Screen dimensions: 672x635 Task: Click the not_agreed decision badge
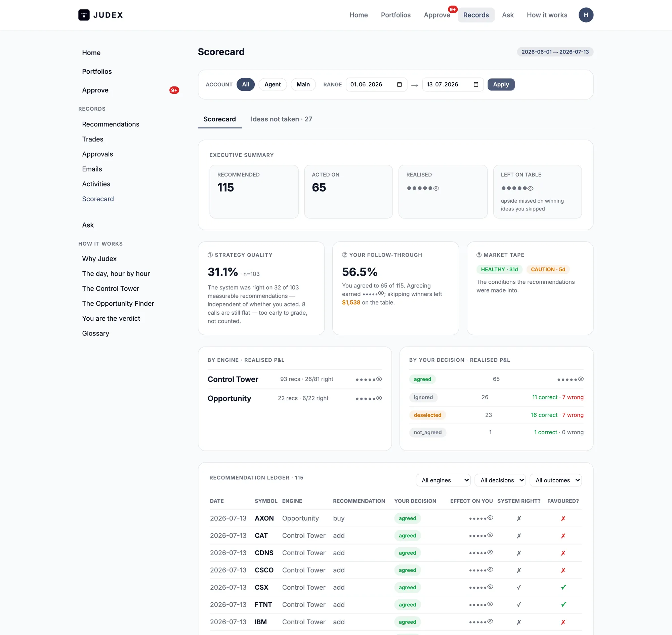coord(427,432)
